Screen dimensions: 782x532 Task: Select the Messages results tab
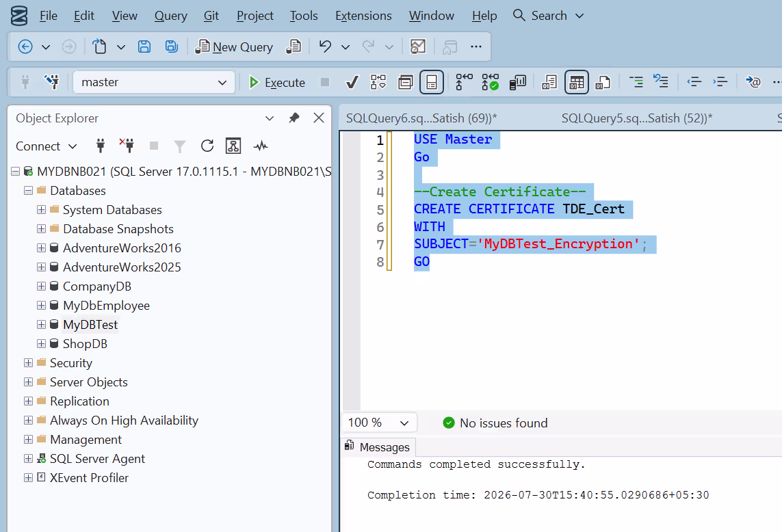[378, 447]
